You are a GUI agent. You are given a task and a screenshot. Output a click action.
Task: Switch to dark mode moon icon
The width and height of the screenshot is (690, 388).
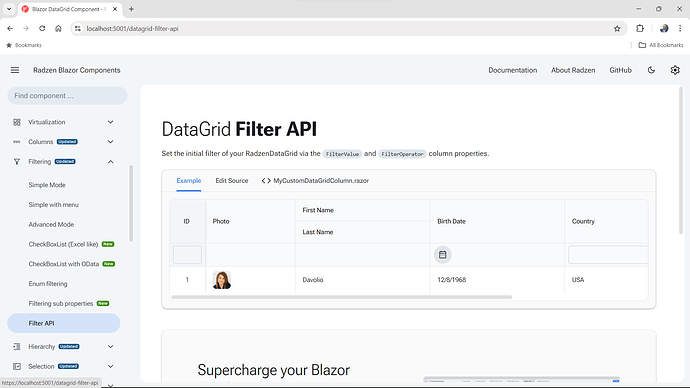tap(651, 70)
